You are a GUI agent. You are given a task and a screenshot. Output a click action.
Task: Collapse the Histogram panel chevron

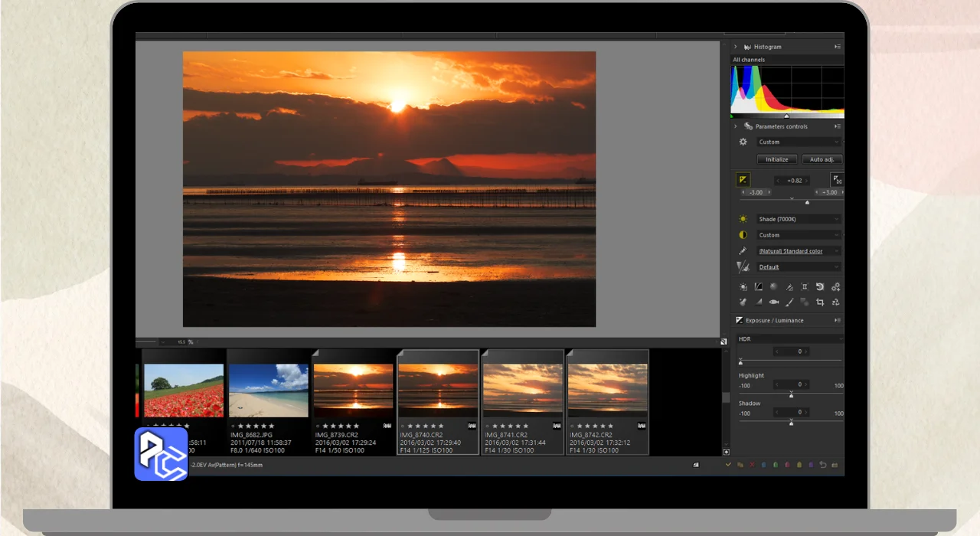pyautogui.click(x=736, y=47)
